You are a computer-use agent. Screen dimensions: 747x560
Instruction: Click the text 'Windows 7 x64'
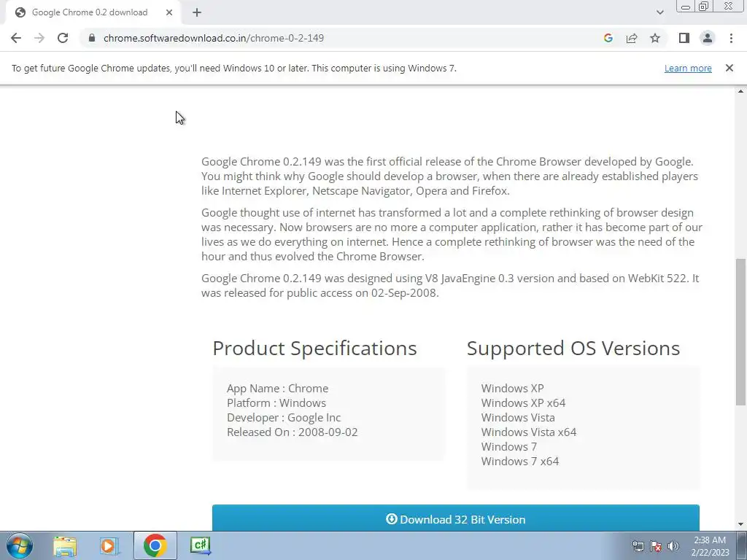click(x=519, y=462)
